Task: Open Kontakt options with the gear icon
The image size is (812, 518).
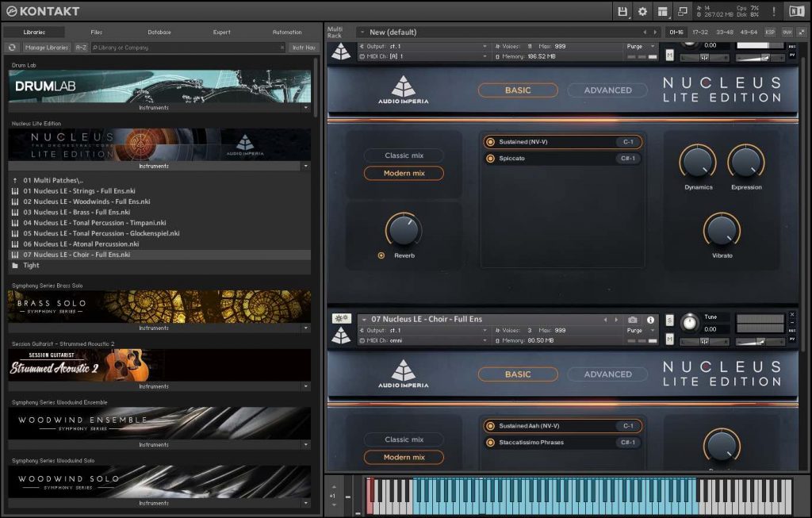Action: 642,10
